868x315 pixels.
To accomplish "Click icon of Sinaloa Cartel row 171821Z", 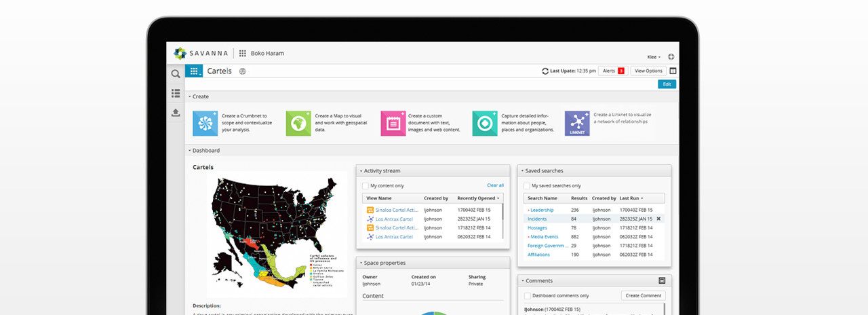I will (x=370, y=228).
